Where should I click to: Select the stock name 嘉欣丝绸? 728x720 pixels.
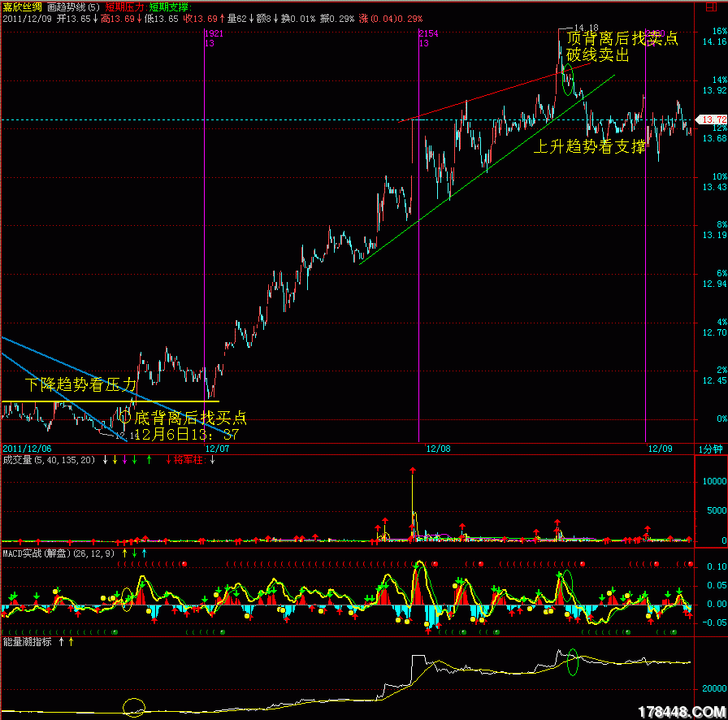coord(22,7)
